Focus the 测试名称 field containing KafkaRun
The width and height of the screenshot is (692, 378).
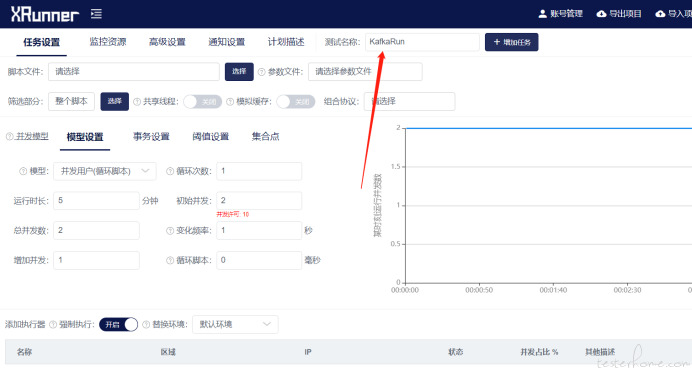422,42
